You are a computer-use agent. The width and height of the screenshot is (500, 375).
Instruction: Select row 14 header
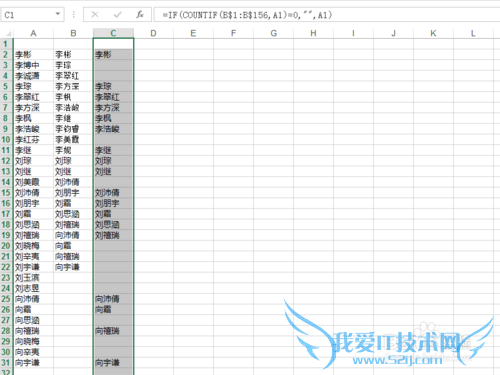(x=6, y=182)
